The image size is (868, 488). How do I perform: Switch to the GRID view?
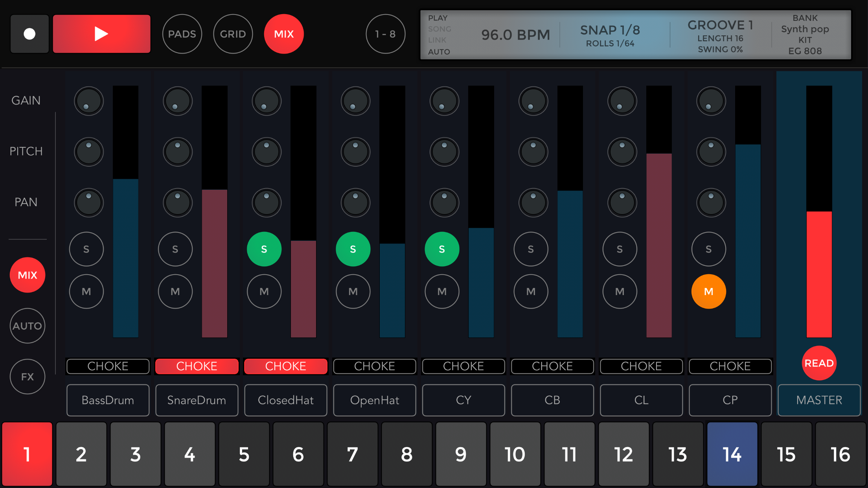[233, 34]
